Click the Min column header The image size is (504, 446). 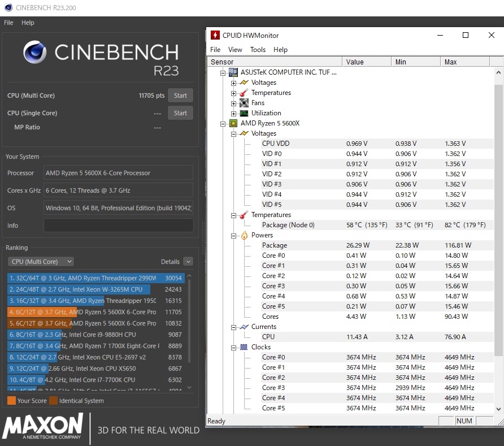[416, 62]
